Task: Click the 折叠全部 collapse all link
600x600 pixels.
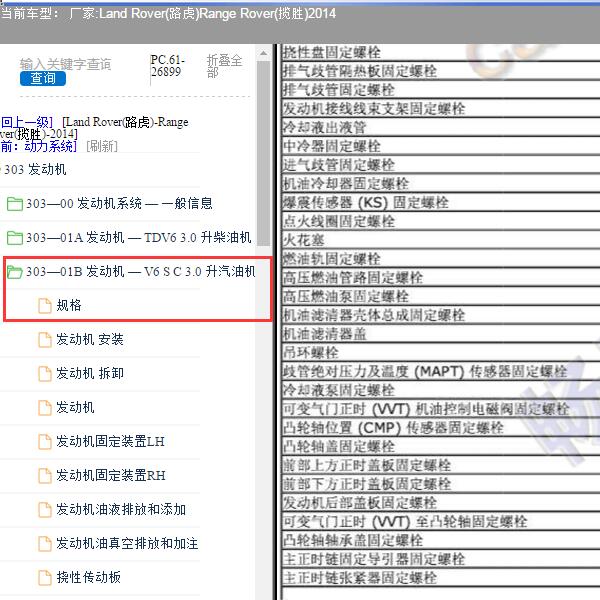Action: pyautogui.click(x=225, y=66)
